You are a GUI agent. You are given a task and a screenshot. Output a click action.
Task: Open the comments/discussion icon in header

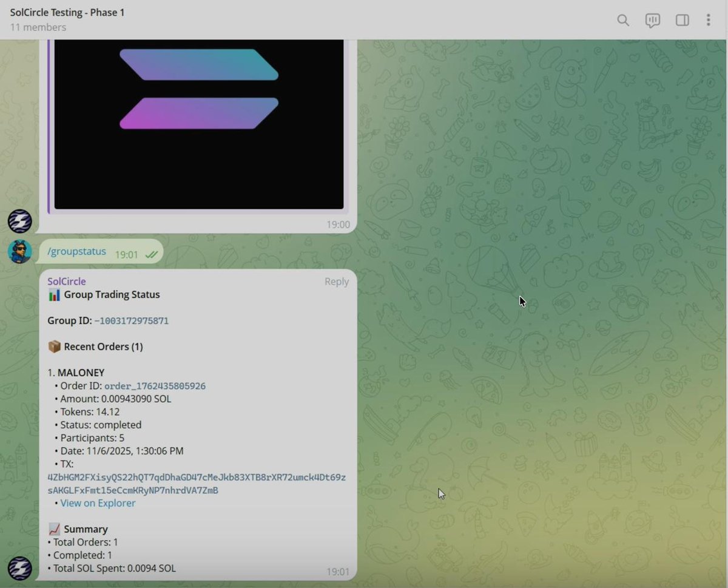point(652,21)
